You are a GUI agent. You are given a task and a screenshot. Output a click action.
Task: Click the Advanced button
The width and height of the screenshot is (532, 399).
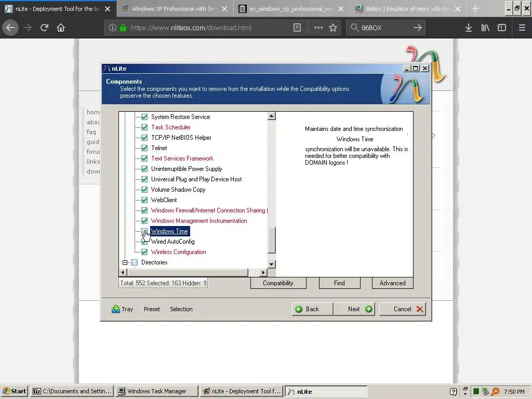coord(393,283)
